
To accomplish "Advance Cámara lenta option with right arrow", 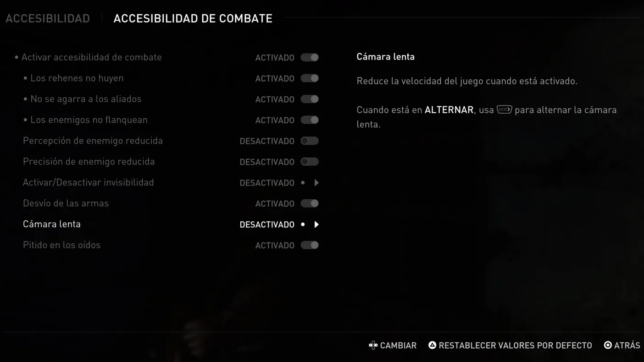I will (316, 225).
